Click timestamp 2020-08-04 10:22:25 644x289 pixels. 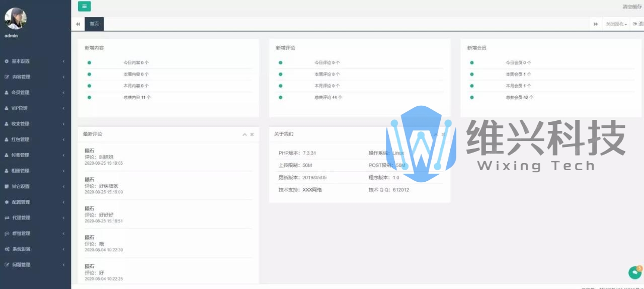[x=104, y=278]
